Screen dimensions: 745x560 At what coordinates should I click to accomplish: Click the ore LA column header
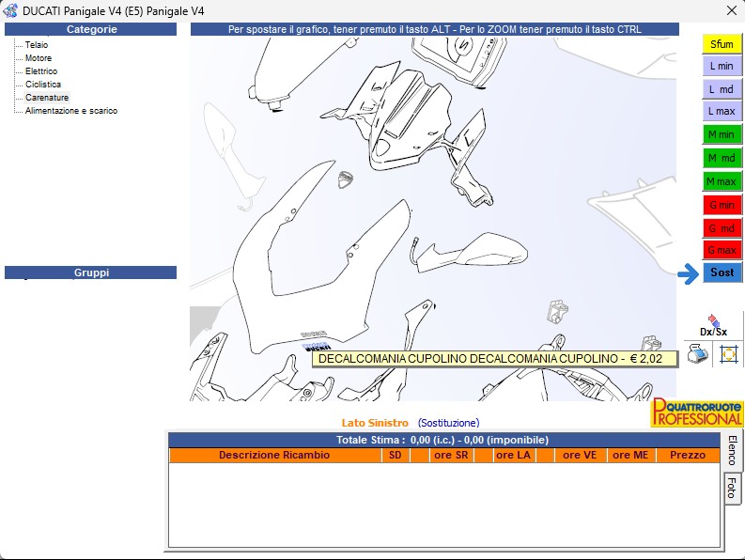click(x=513, y=455)
